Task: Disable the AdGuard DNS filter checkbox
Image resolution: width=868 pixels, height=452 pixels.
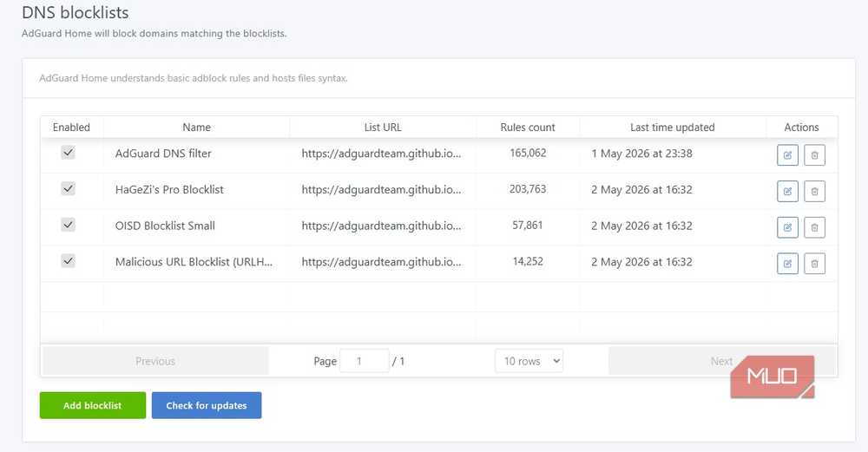Action: pos(68,152)
